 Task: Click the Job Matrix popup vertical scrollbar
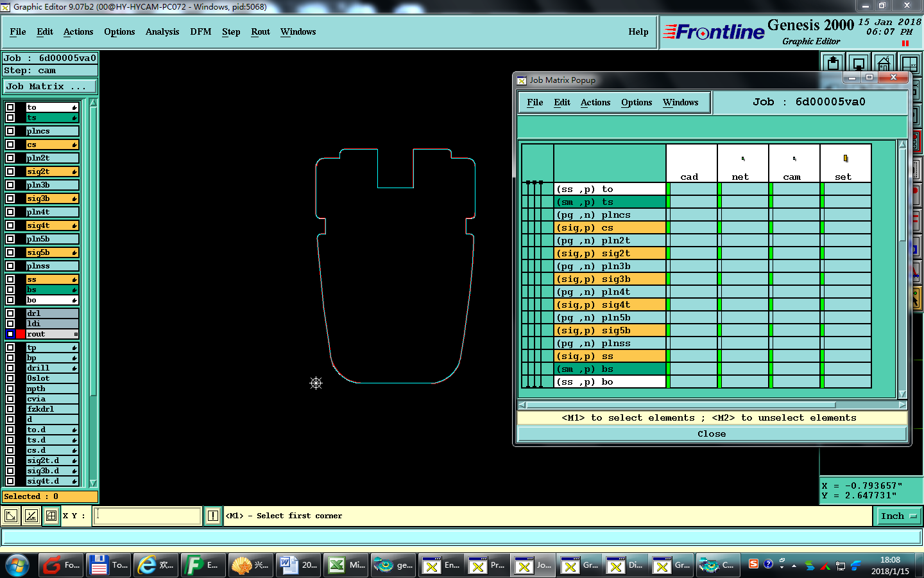[x=902, y=195]
